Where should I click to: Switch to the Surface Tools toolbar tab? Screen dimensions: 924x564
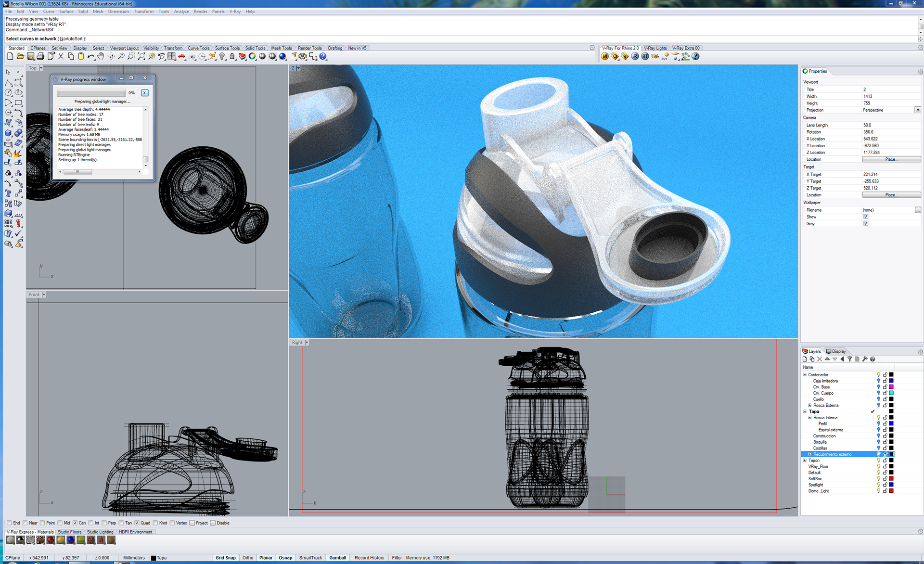tap(227, 48)
